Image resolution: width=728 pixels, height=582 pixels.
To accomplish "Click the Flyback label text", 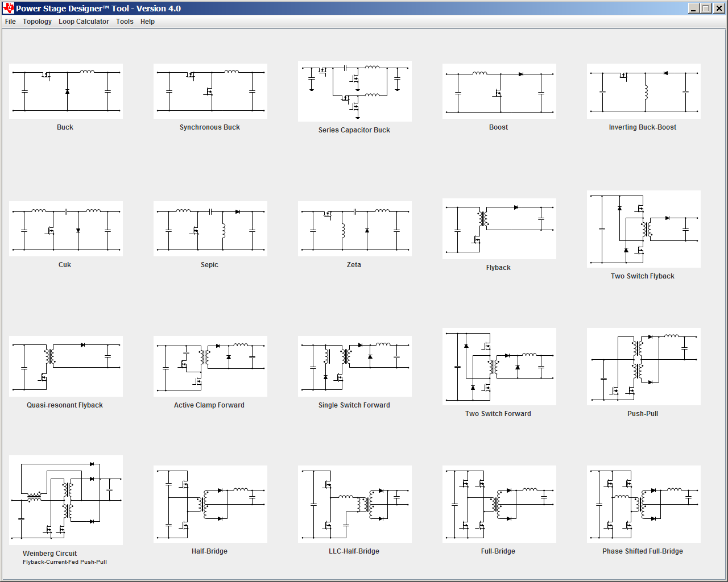I will point(498,268).
